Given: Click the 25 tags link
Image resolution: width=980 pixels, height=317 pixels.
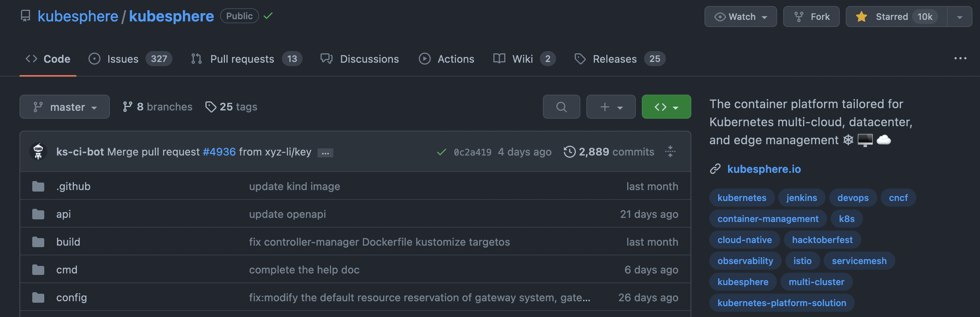Looking at the screenshot, I should tap(231, 107).
